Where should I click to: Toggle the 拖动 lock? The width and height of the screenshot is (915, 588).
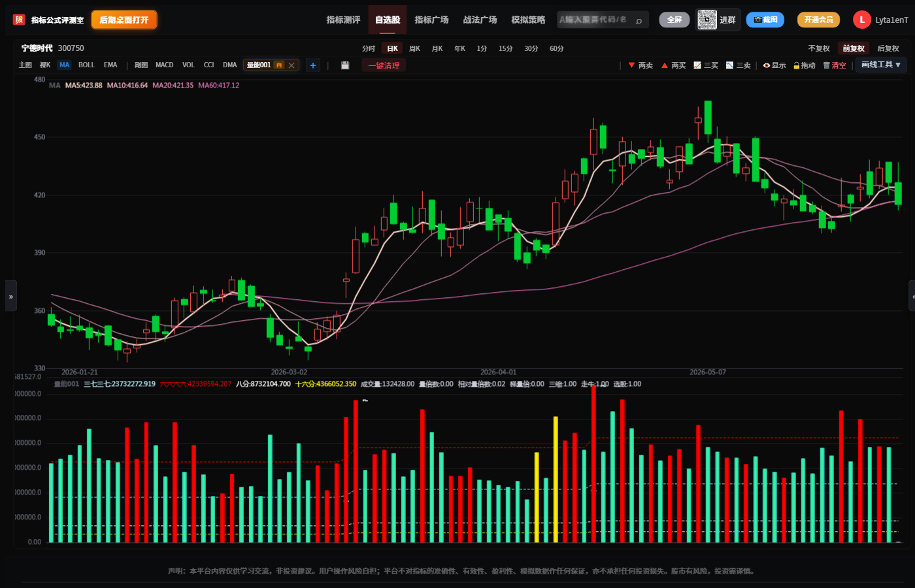click(797, 65)
